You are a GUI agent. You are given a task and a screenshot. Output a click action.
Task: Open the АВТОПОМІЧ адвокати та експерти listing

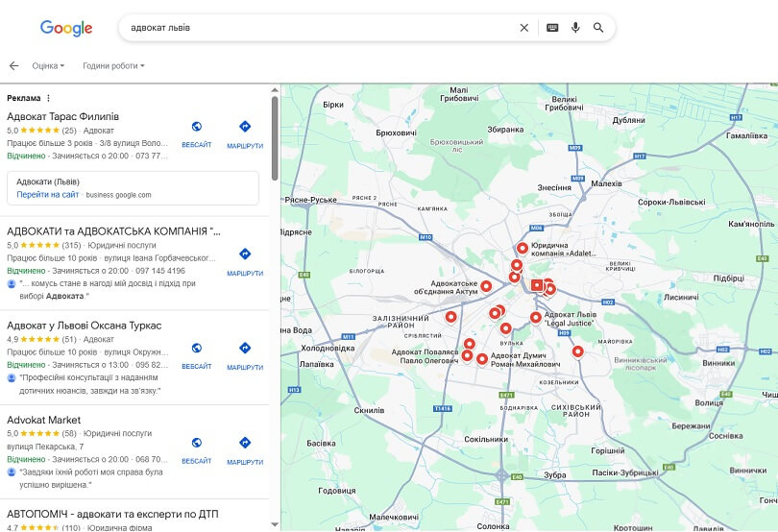point(112,514)
